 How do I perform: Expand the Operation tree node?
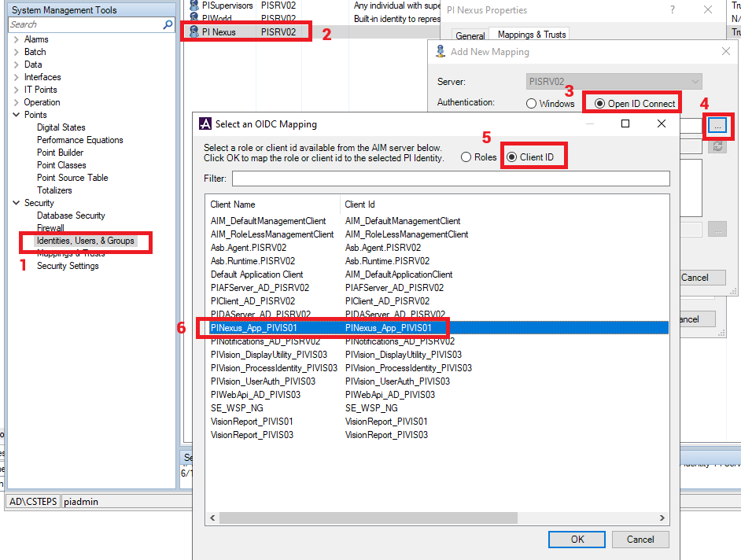tap(16, 102)
